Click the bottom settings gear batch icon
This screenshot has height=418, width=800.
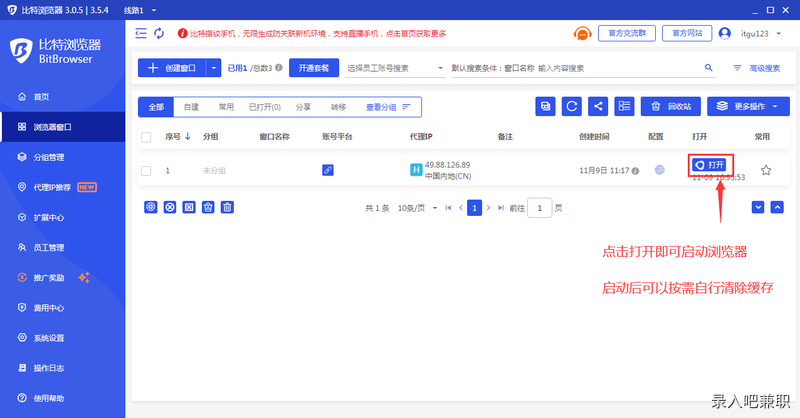pos(151,207)
